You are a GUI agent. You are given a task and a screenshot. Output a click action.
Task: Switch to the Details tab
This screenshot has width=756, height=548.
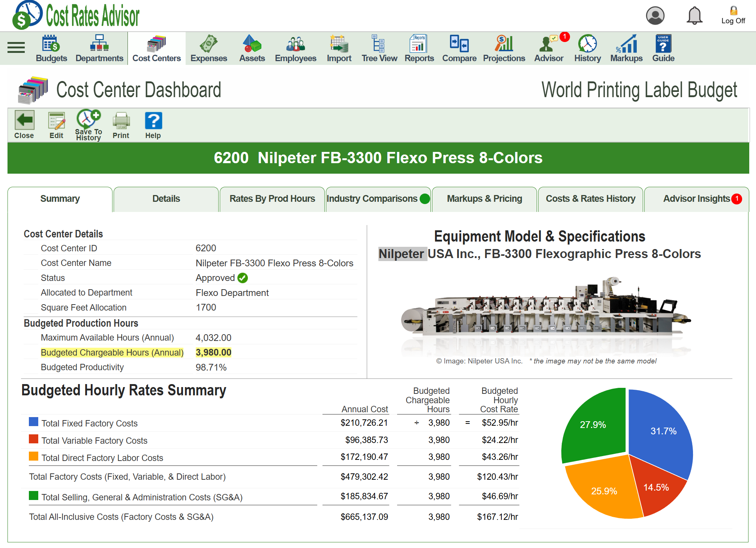(x=166, y=199)
